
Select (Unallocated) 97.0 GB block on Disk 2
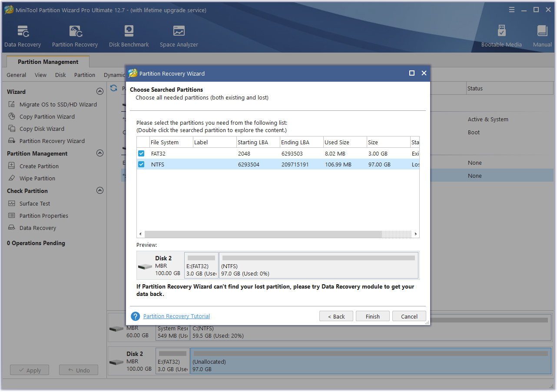pyautogui.click(x=371, y=361)
